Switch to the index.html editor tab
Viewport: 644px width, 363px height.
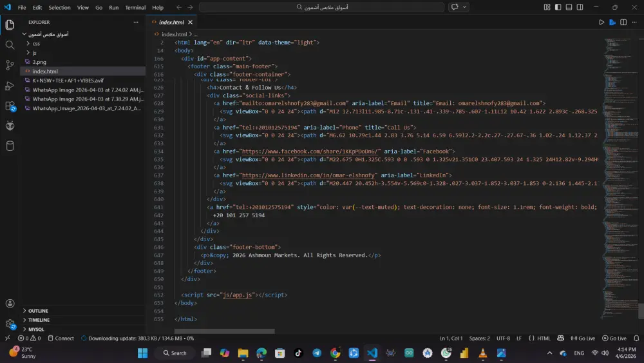pos(171,22)
